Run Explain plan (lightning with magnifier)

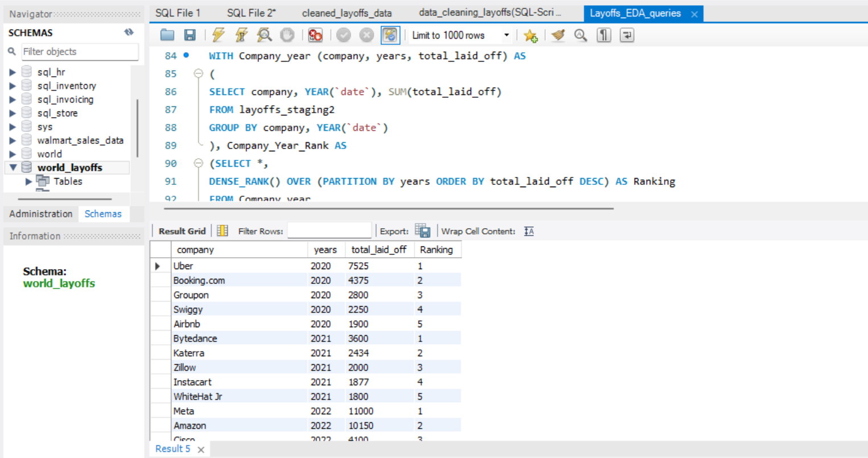[264, 35]
